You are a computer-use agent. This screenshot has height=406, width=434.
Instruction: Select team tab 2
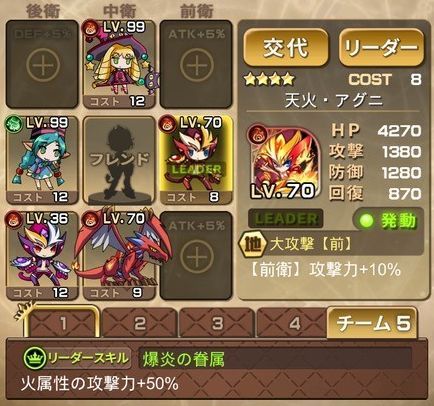click(139, 323)
